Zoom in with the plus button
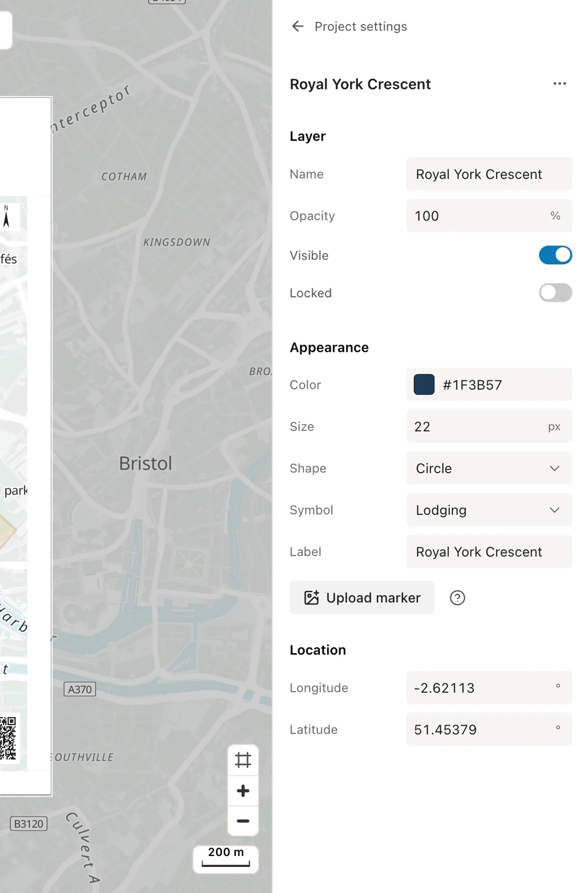Image resolution: width=588 pixels, height=893 pixels. (x=243, y=790)
